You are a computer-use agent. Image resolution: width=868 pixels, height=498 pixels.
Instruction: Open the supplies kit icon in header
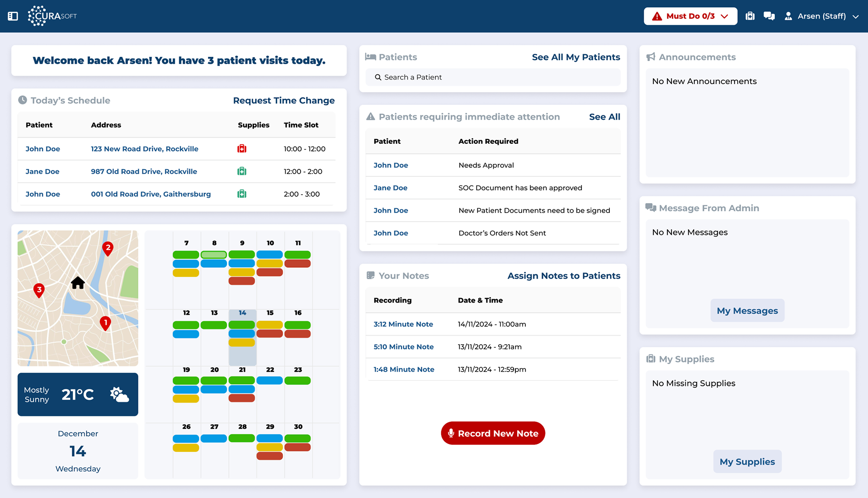pos(750,16)
